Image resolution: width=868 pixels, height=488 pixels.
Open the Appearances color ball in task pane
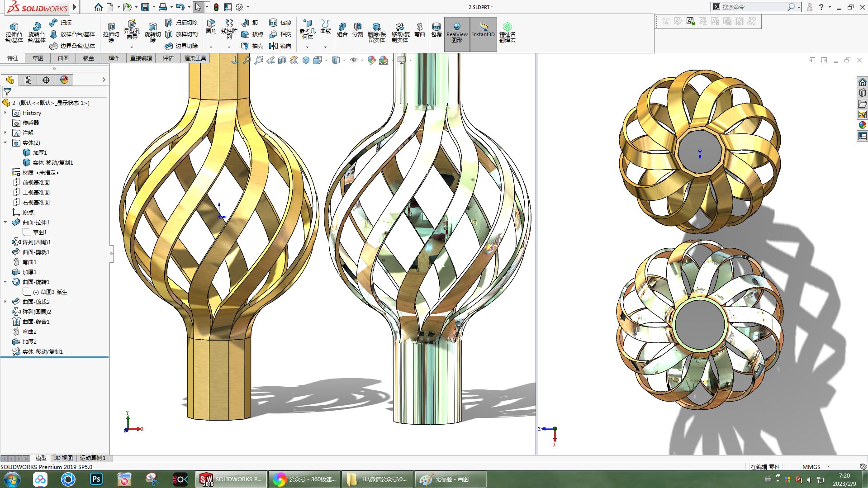pyautogui.click(x=862, y=125)
